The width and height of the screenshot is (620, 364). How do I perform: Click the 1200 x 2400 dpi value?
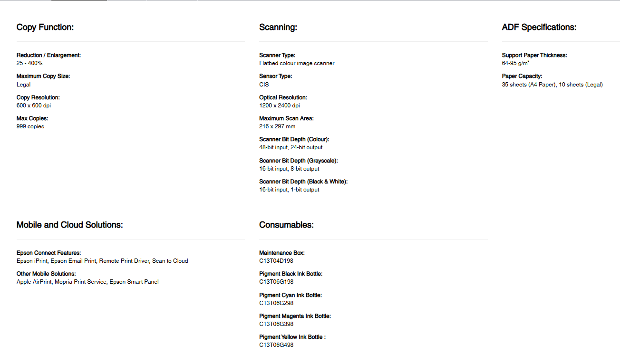click(x=280, y=105)
